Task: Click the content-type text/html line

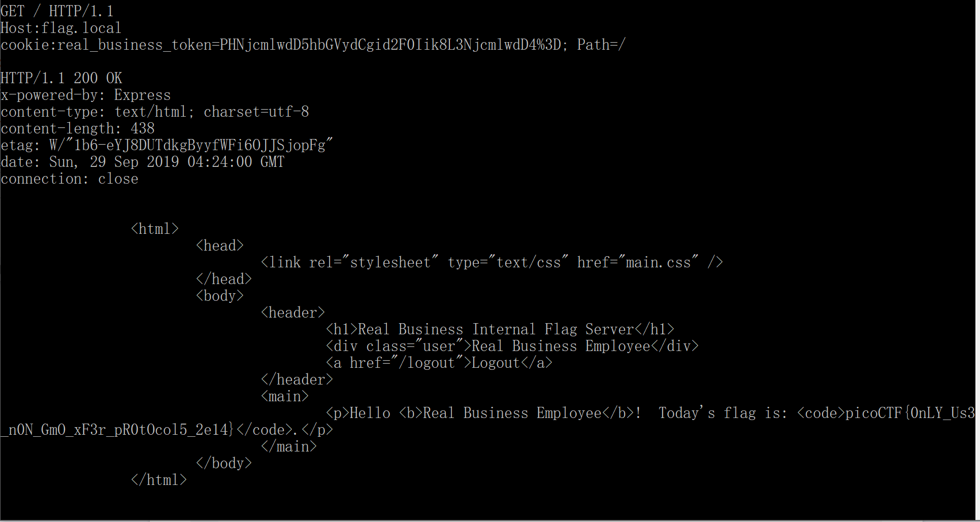Action: point(154,112)
